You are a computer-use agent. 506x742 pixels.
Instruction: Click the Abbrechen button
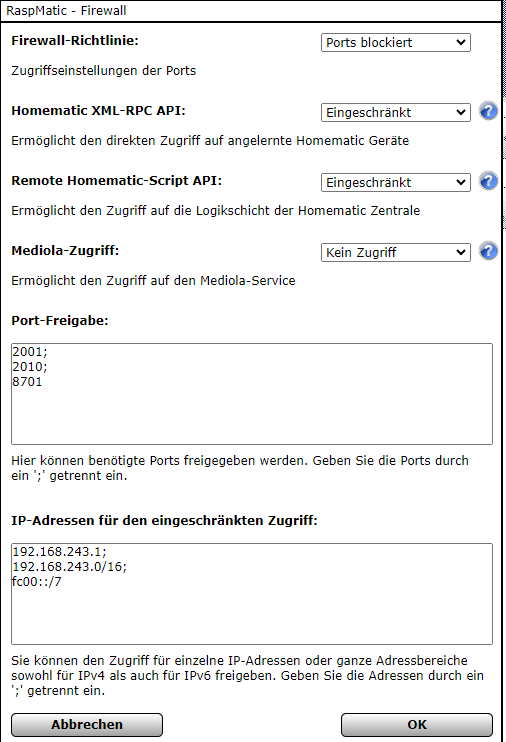87,724
